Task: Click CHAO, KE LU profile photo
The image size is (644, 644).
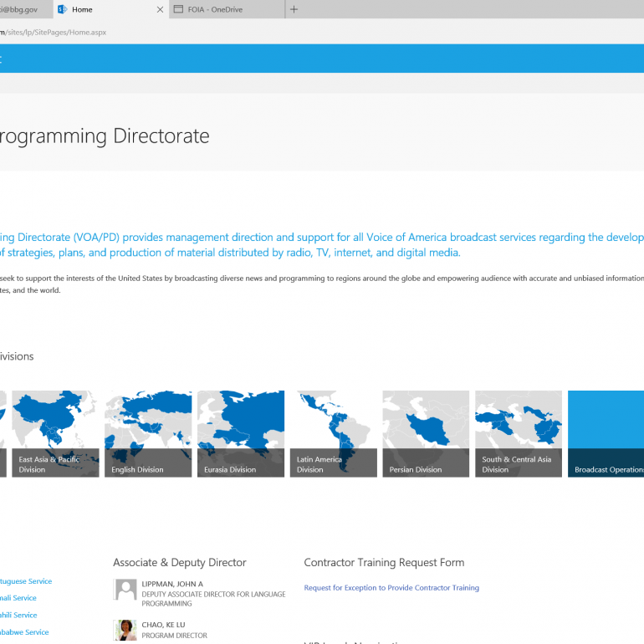Action: coord(125,631)
